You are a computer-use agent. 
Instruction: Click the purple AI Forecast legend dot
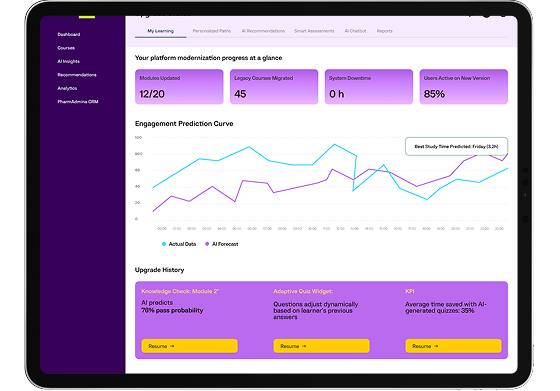[207, 244]
